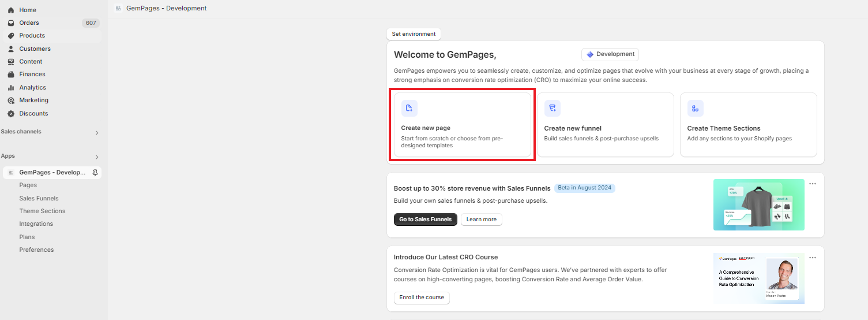Select the Create new funnel card
Screen dimensions: 868x320
coord(606,125)
